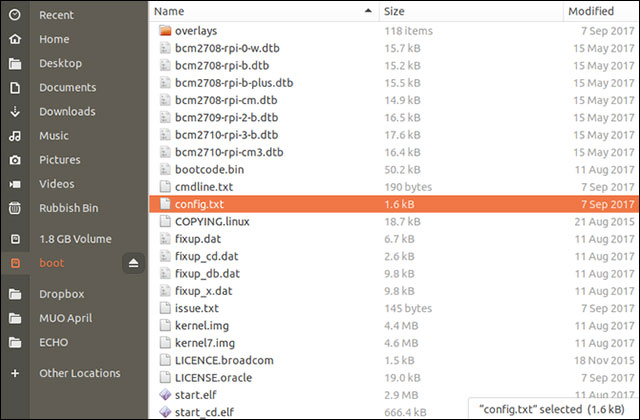Select the file name kernel7.img
This screenshot has height=420, width=640.
coord(205,343)
